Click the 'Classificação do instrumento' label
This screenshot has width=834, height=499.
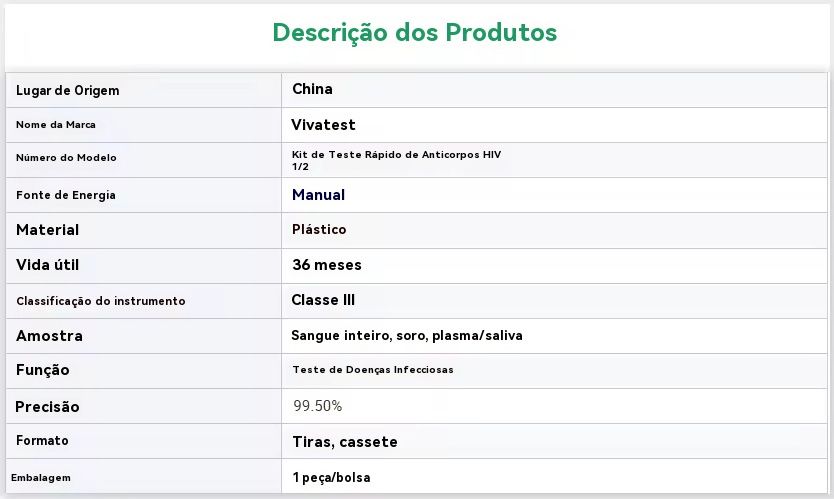(x=101, y=301)
